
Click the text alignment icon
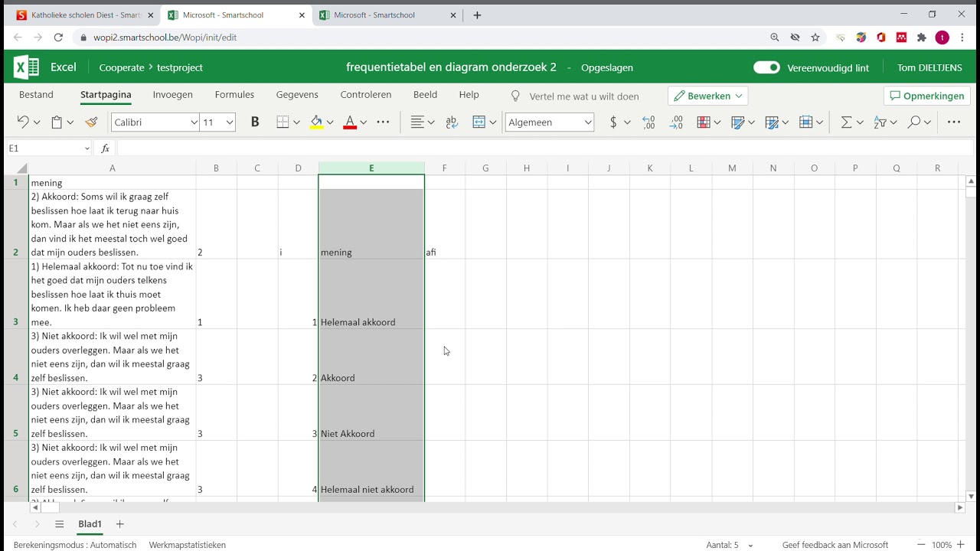click(x=418, y=122)
